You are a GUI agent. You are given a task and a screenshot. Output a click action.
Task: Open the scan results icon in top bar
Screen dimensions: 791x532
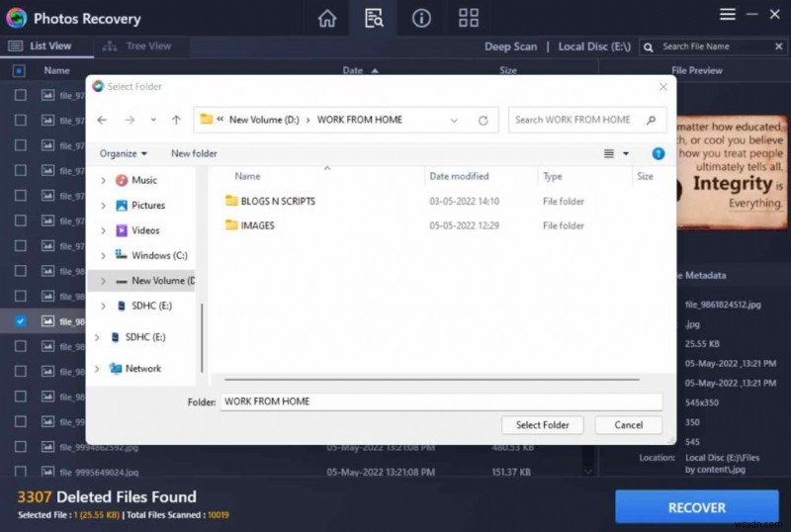(x=374, y=18)
